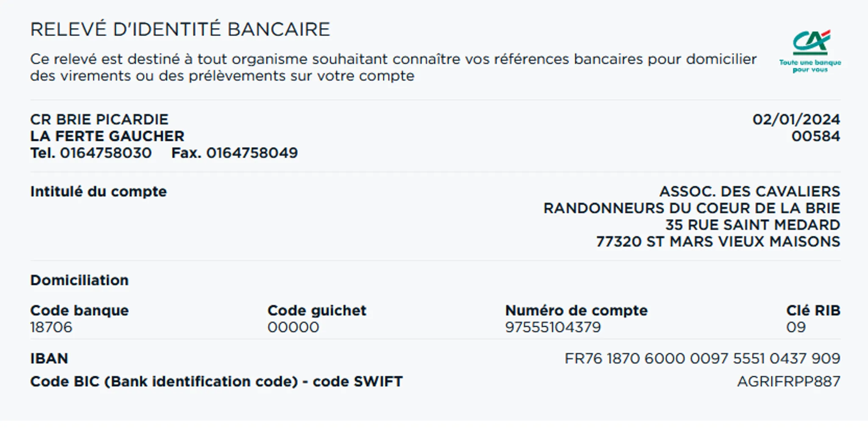
Task: Click the fax number 0164758049
Action: [x=252, y=153]
